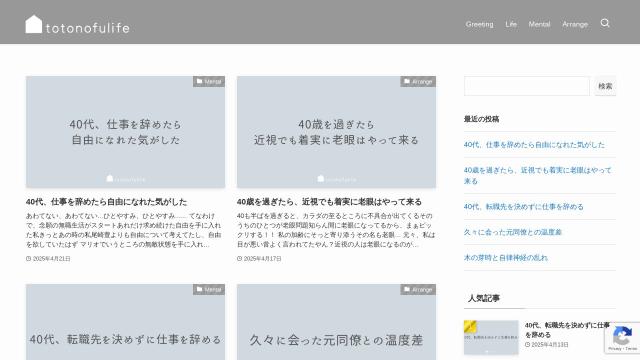Open popular article title 40代、転職先を決めずに仕事を辞める
Screen dimensions: 640x360
pos(567,330)
